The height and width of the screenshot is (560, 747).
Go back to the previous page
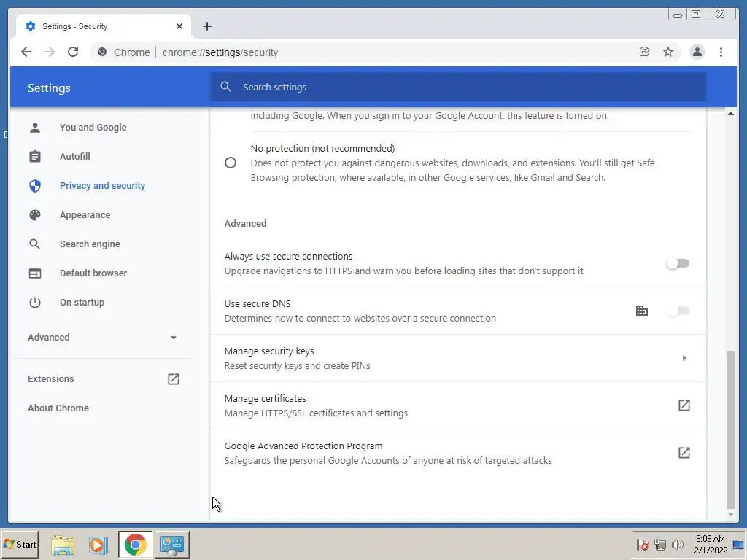(x=26, y=52)
